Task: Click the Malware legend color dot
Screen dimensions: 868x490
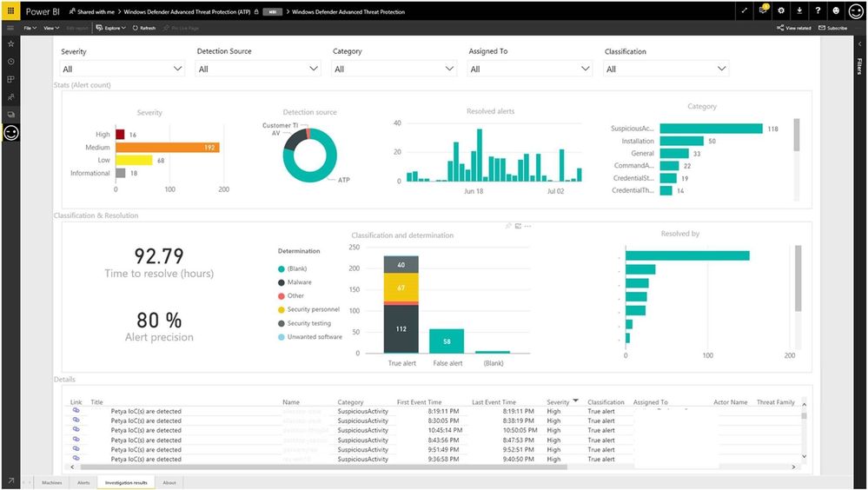Action: (282, 282)
